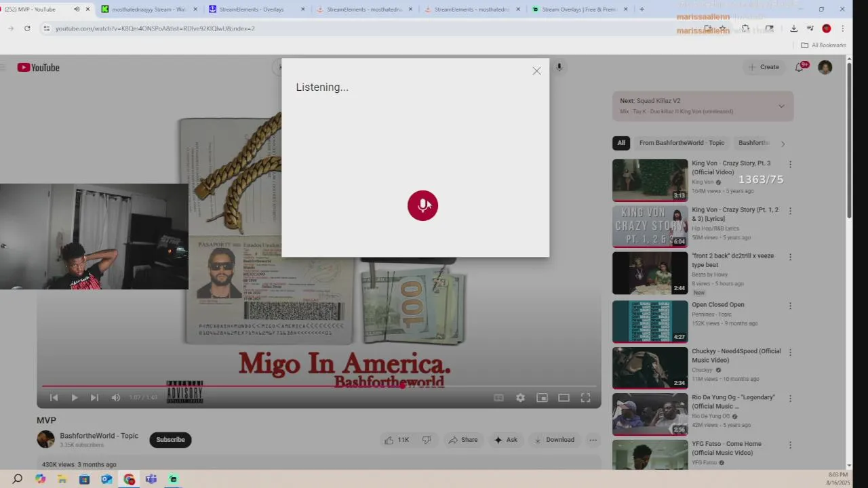Dislike the MVP video

pyautogui.click(x=427, y=440)
